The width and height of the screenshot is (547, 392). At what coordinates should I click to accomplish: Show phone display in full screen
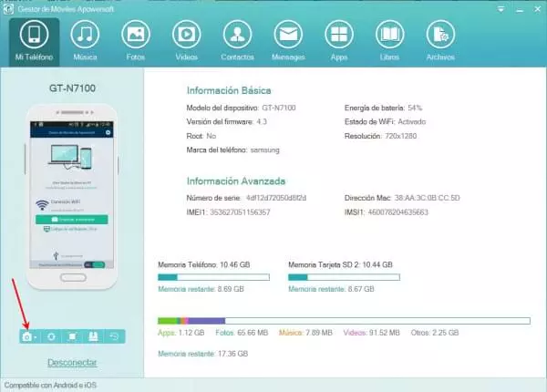72,336
